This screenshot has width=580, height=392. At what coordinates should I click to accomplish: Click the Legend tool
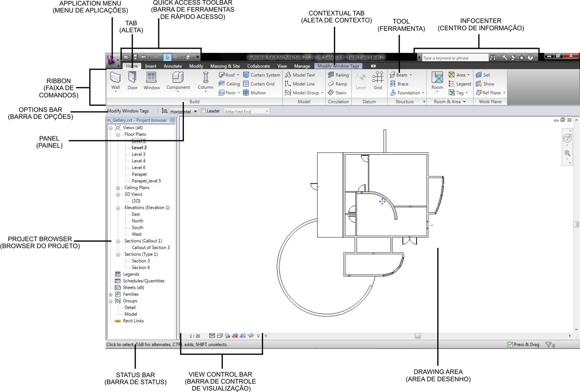[x=460, y=84]
